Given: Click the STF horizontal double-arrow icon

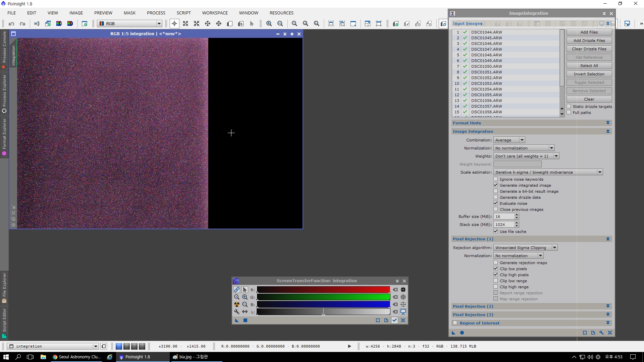Looking at the screenshot, I should pos(245,312).
